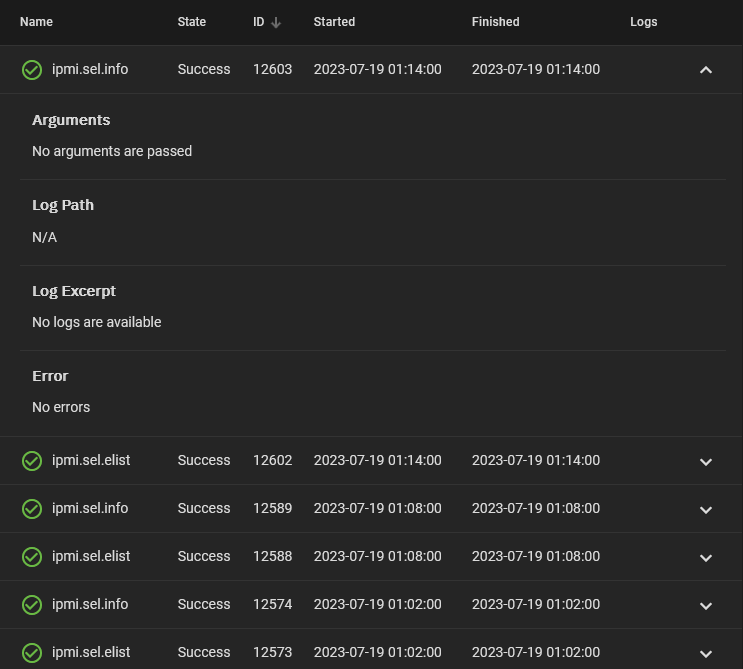Select ipmi.sel.info name in job 12574
Screen dimensions: 743x669
click(90, 605)
